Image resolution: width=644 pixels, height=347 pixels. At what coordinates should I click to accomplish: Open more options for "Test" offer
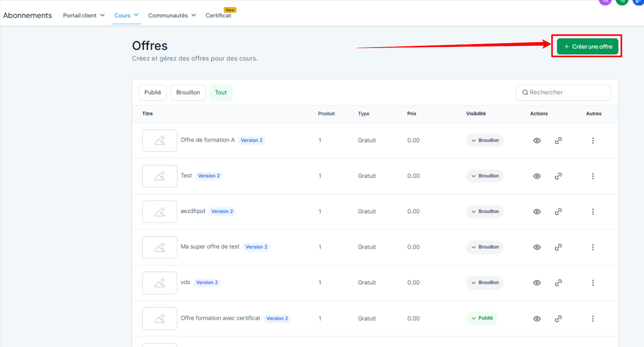click(x=593, y=176)
